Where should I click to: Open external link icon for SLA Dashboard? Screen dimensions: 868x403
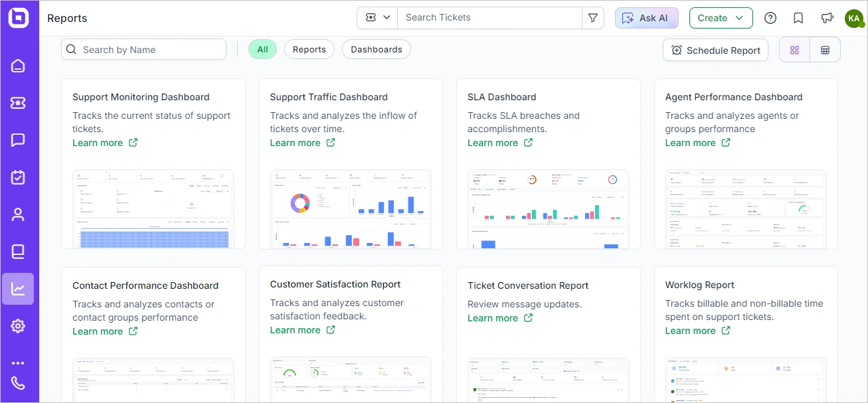tap(528, 142)
